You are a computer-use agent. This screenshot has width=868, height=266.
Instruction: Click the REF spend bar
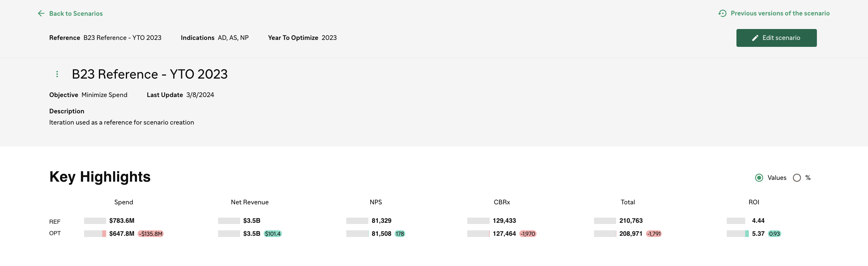click(x=95, y=221)
